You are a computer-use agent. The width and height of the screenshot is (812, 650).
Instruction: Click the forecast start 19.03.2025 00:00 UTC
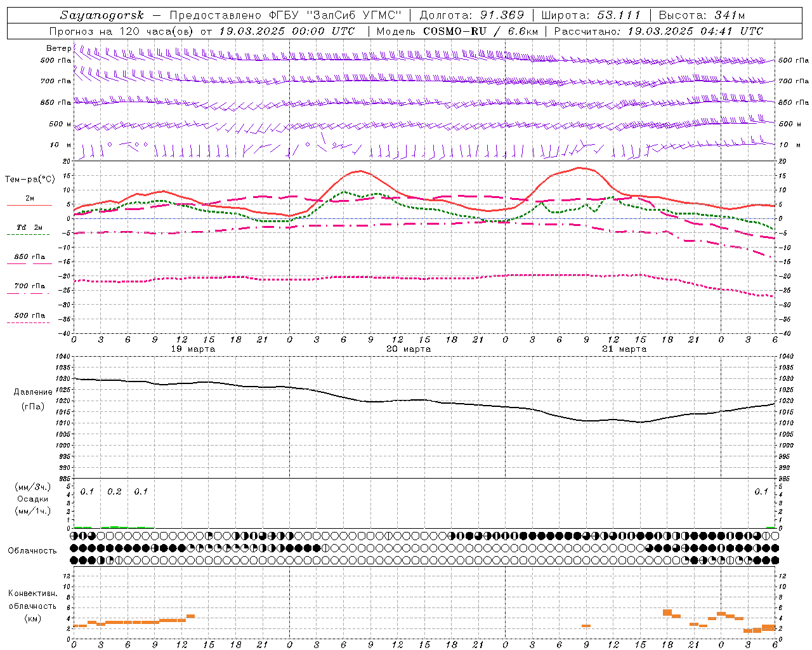(x=287, y=31)
